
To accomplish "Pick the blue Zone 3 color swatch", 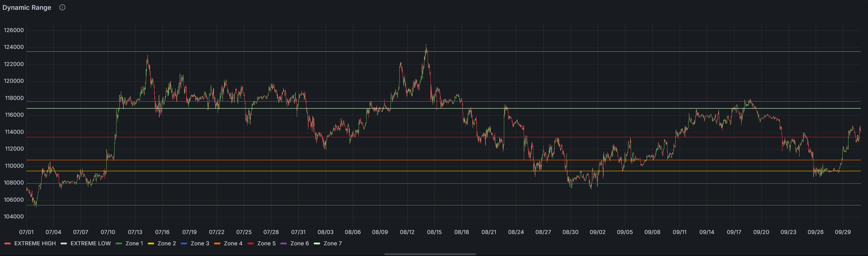I will pyautogui.click(x=184, y=243).
